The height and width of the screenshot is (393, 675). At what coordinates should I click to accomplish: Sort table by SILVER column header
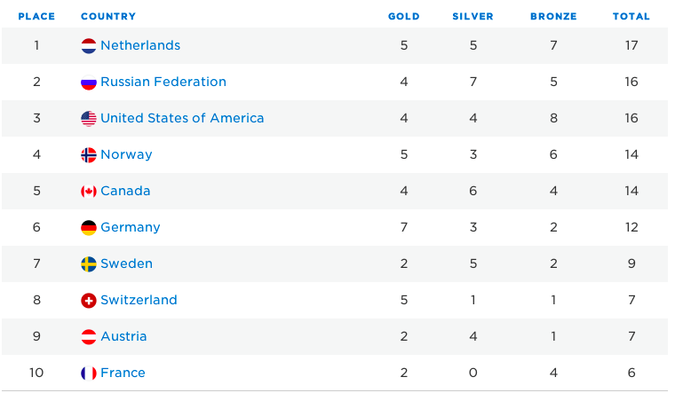tap(473, 16)
